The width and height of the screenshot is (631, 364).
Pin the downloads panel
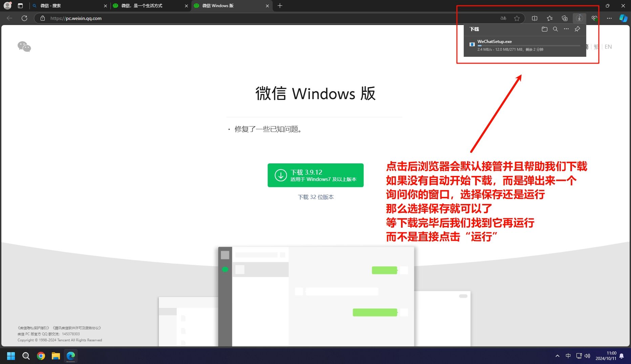pyautogui.click(x=577, y=29)
